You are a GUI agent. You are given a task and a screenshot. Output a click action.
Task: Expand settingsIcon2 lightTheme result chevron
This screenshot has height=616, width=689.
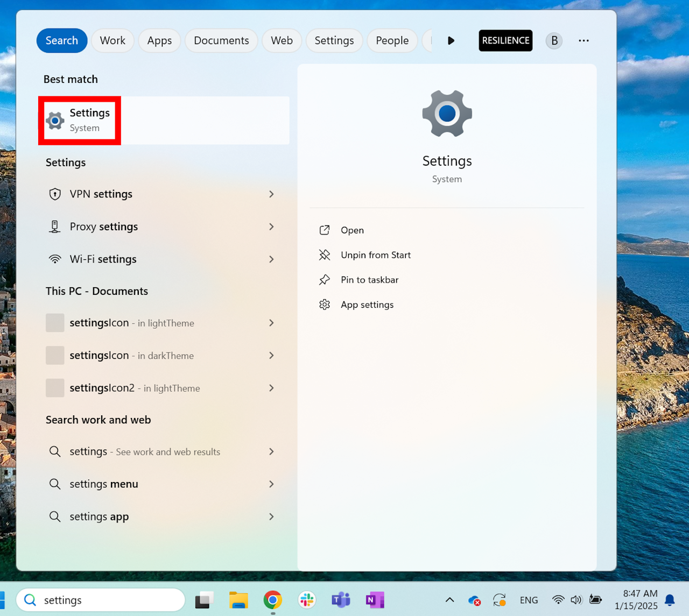coord(271,388)
